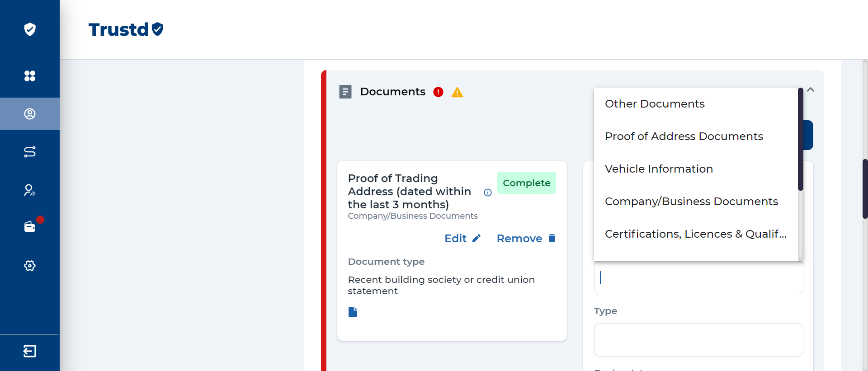Remove the Proof of Trading Address document

click(526, 239)
